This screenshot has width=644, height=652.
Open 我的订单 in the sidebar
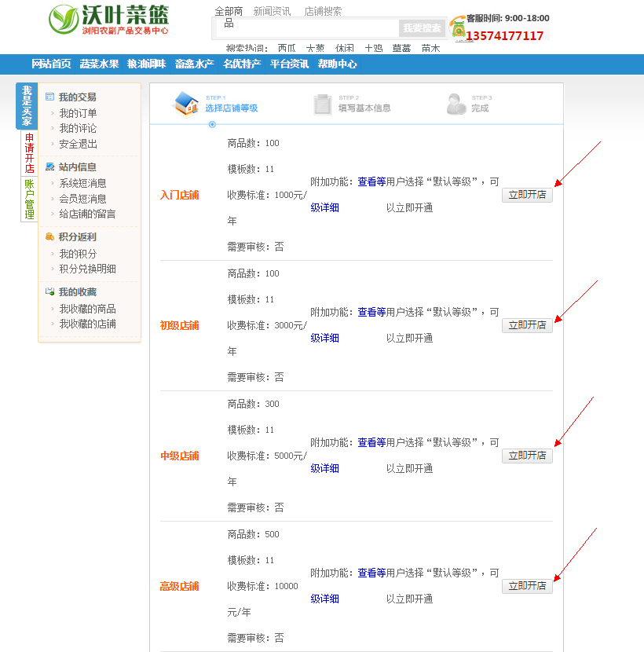[78, 113]
